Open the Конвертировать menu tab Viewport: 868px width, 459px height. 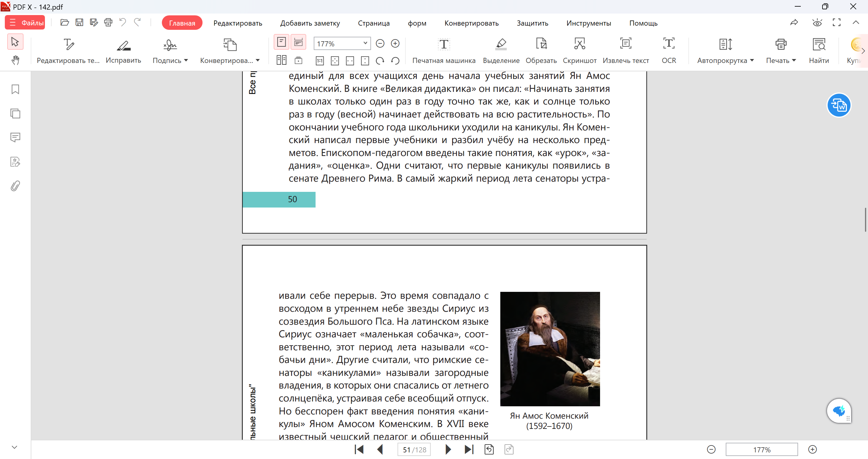471,23
